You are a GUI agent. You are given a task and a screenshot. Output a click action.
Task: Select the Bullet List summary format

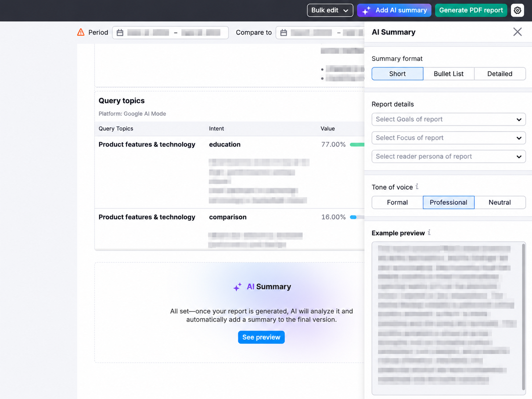pyautogui.click(x=449, y=74)
